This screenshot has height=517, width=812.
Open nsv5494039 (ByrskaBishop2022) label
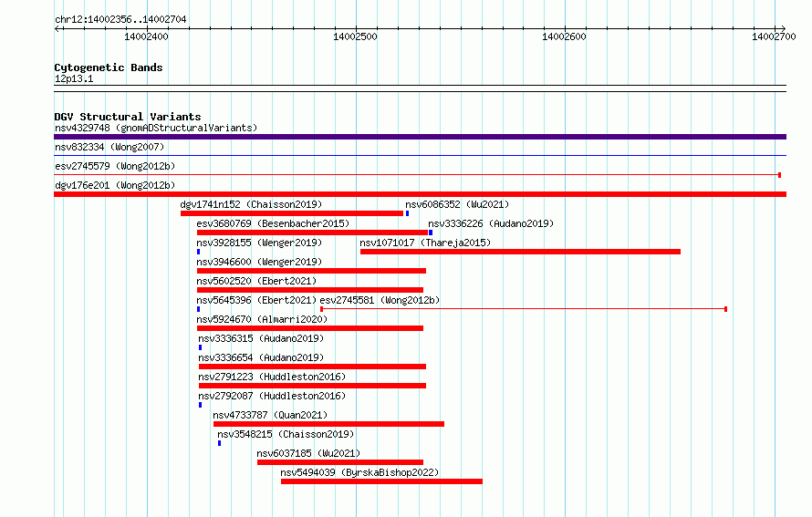(359, 472)
